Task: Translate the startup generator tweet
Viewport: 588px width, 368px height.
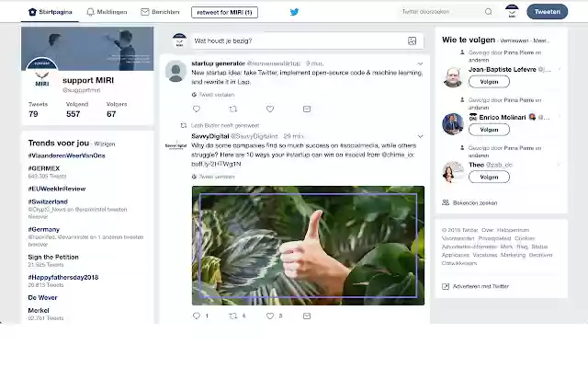Action: (213, 95)
